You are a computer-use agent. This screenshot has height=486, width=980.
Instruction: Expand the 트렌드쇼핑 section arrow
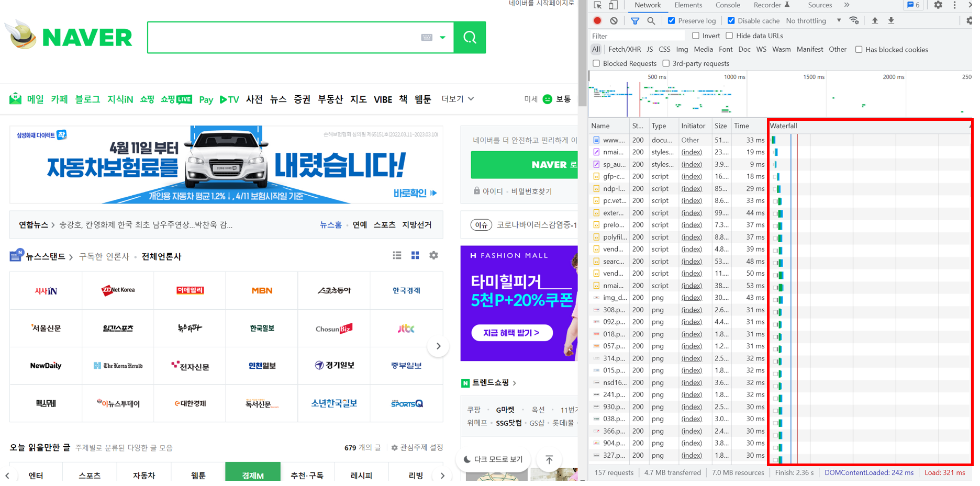tap(515, 383)
